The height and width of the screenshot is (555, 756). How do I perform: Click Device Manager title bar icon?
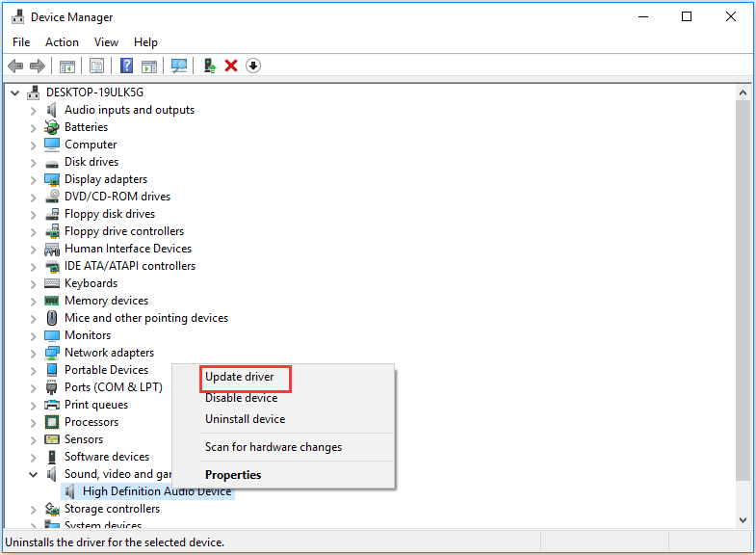[18, 17]
